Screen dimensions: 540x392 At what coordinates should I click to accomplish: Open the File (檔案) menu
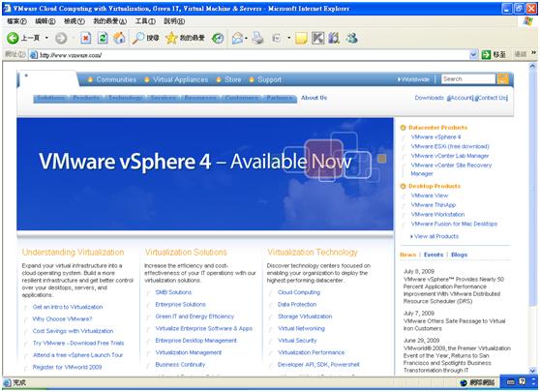(16, 21)
